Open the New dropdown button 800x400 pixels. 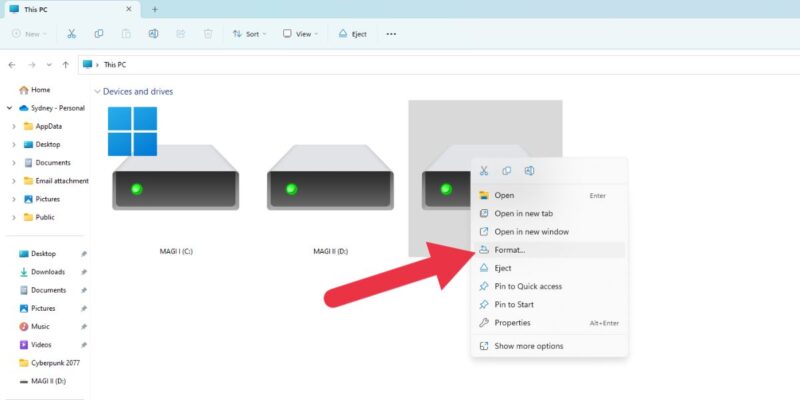tap(30, 34)
